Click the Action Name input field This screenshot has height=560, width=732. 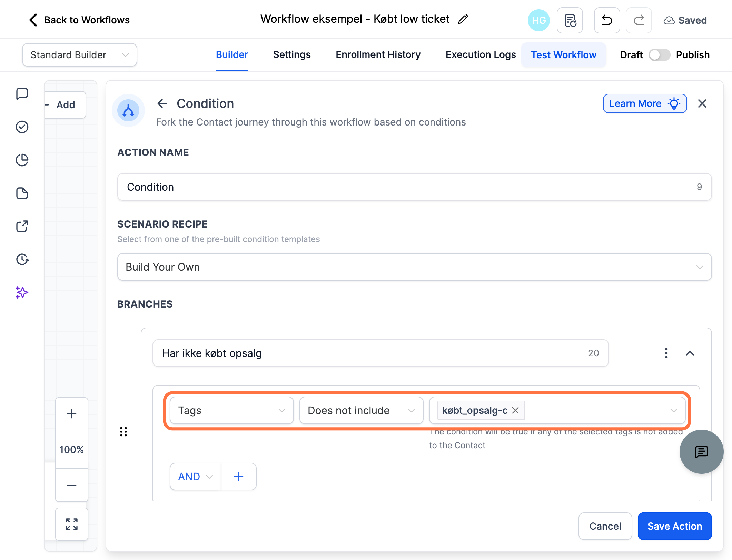click(414, 187)
